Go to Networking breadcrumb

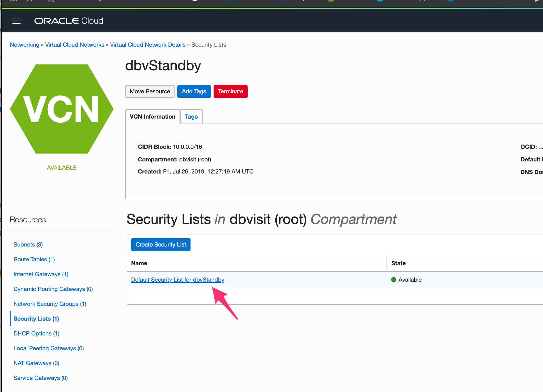[x=24, y=45]
